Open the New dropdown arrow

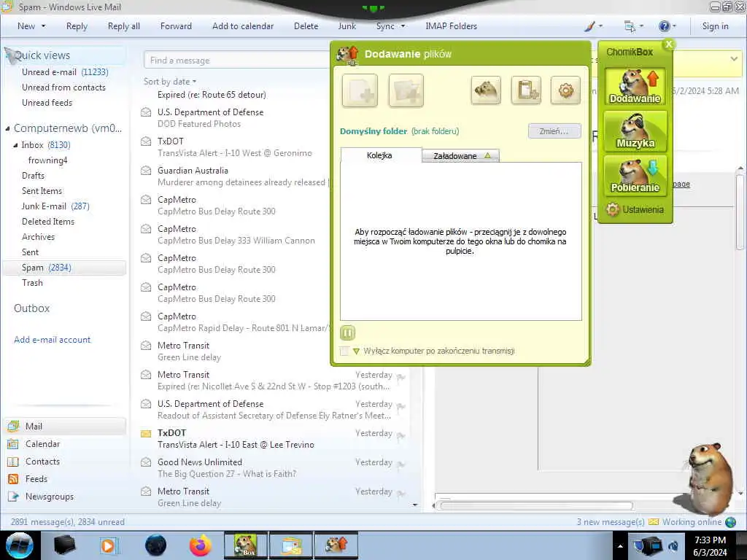pyautogui.click(x=43, y=26)
